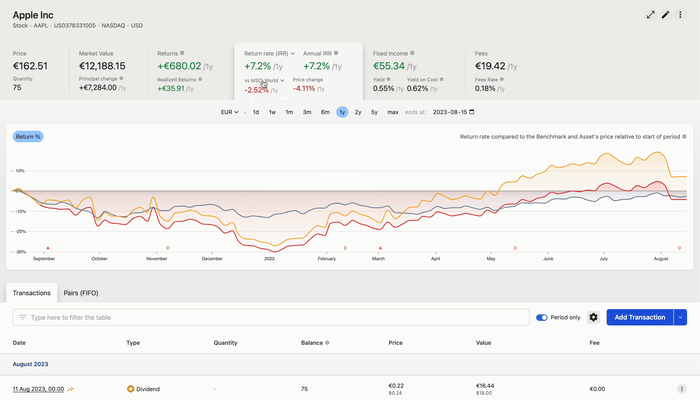Open the top-right three-dot options menu
Image resolution: width=700 pixels, height=400 pixels.
click(680, 15)
